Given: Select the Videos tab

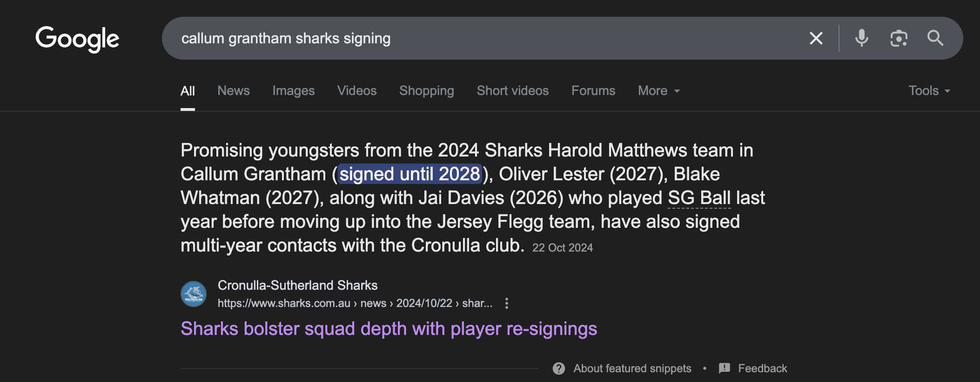Looking at the screenshot, I should [x=357, y=91].
